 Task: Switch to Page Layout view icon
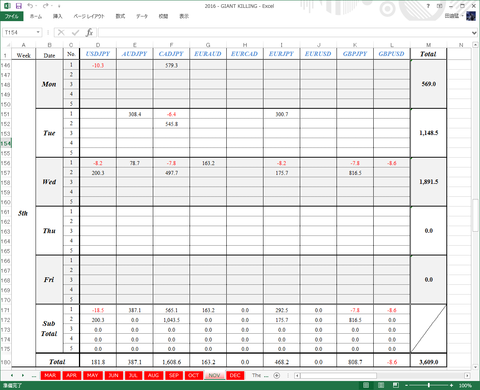coord(381,385)
